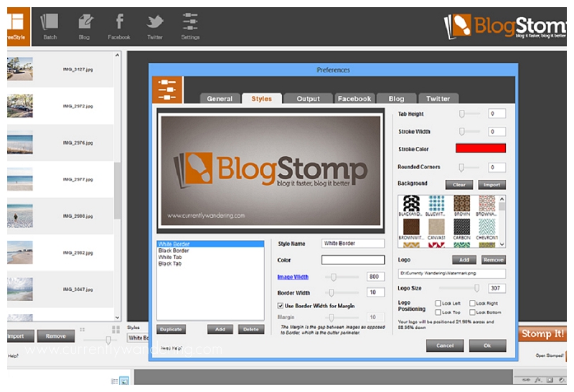Click Ok in Preferences dialog
Image resolution: width=574 pixels, height=392 pixels.
(x=488, y=345)
